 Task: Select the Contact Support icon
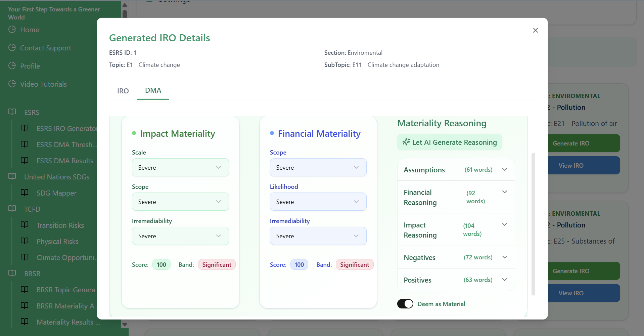point(12,48)
